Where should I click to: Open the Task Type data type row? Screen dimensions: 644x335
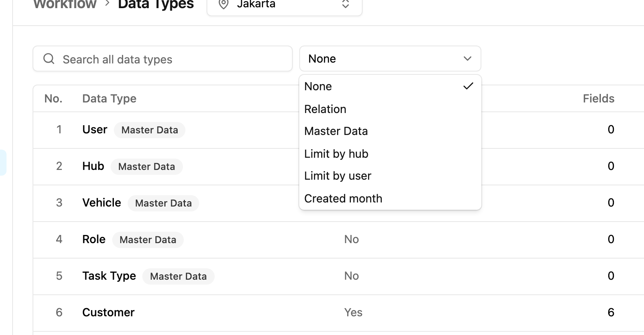(338, 276)
